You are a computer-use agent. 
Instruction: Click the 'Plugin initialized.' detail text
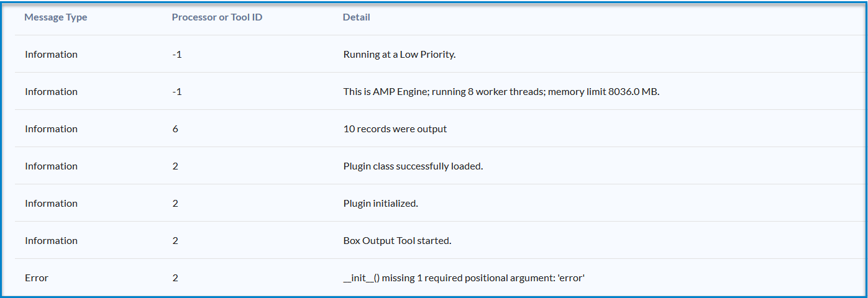381,204
